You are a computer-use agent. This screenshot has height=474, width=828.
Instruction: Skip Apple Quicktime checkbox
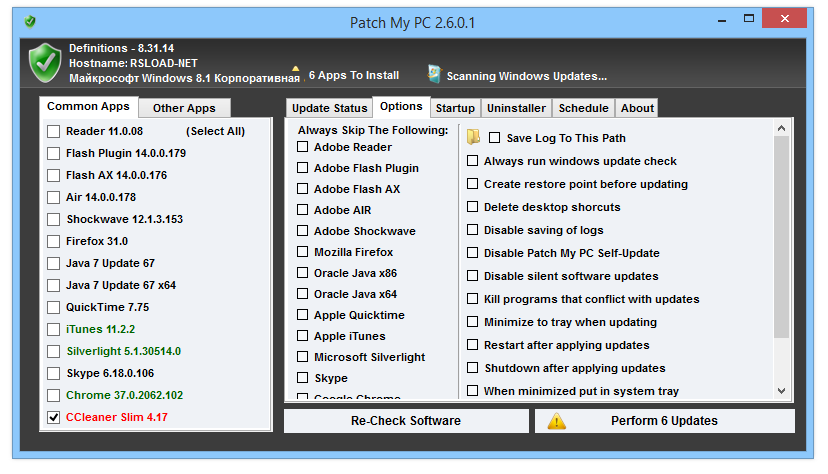coord(303,315)
